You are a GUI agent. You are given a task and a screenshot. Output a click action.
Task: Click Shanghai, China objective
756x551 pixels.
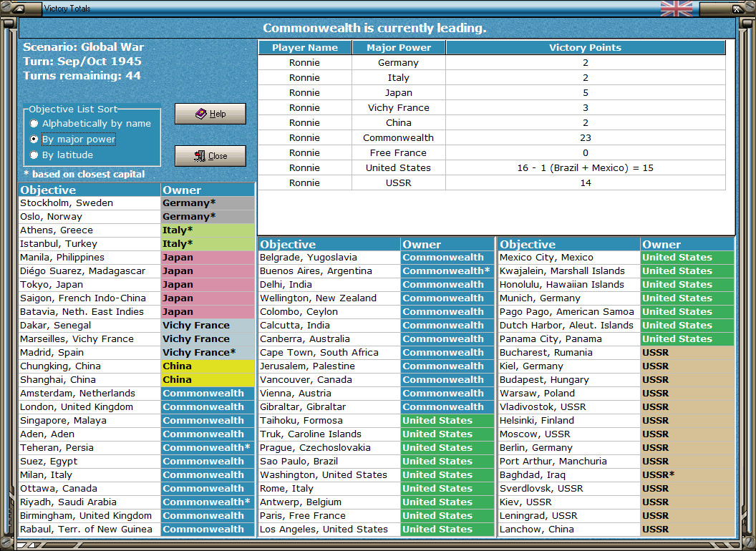(89, 379)
